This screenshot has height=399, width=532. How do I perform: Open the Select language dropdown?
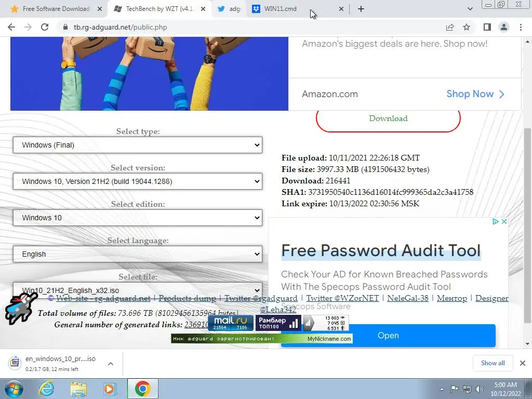(138, 254)
